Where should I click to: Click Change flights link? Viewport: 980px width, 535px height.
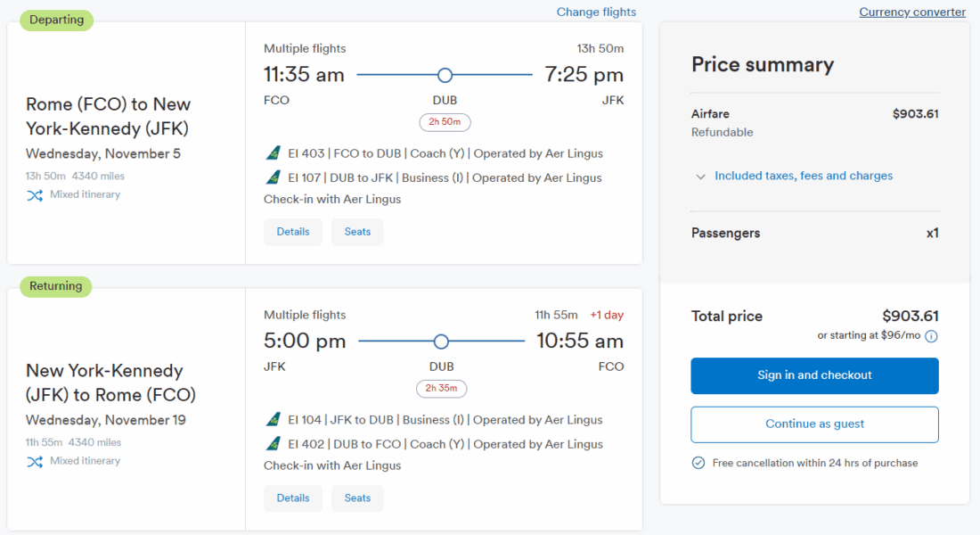[596, 12]
